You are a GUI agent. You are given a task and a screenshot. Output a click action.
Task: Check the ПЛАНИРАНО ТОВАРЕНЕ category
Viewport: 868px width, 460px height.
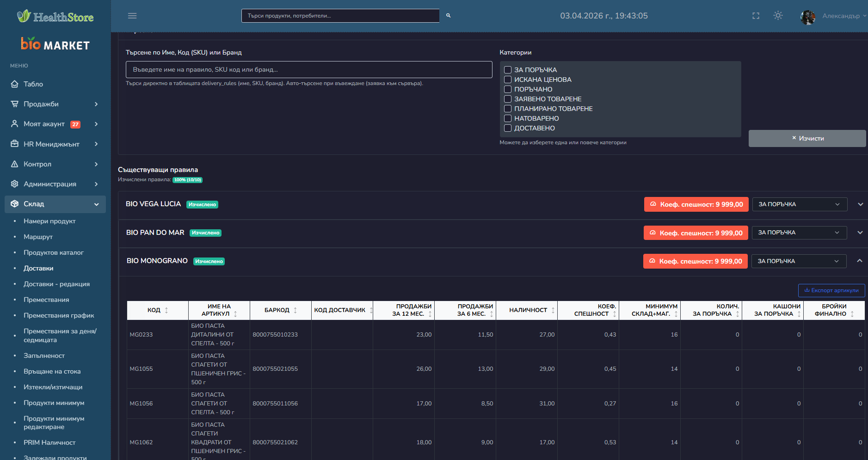(508, 109)
